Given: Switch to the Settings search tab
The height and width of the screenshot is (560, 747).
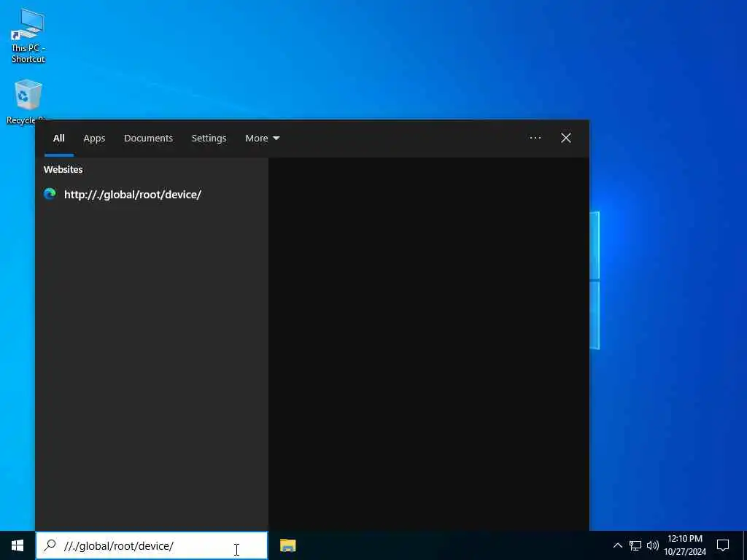Looking at the screenshot, I should [209, 138].
